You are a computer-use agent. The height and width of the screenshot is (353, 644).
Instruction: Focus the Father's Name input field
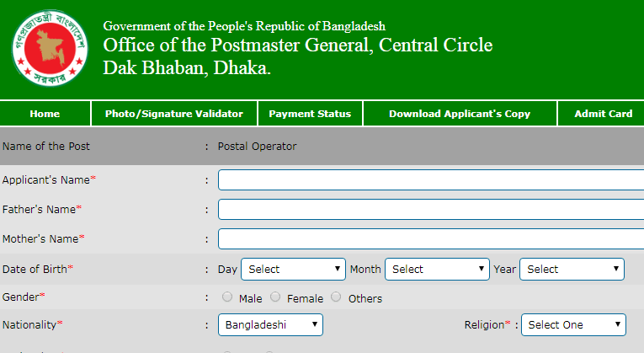point(431,210)
